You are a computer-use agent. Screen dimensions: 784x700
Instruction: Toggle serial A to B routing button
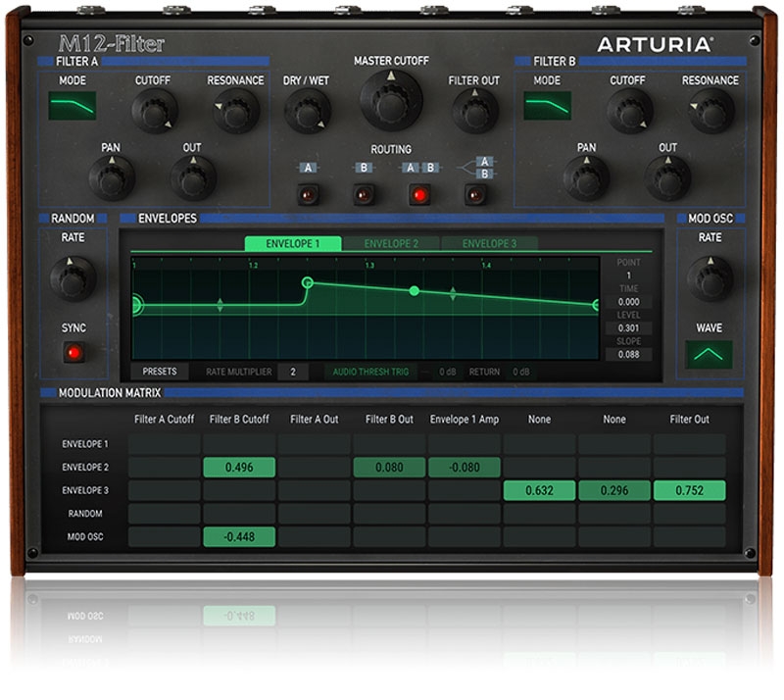coord(419,195)
